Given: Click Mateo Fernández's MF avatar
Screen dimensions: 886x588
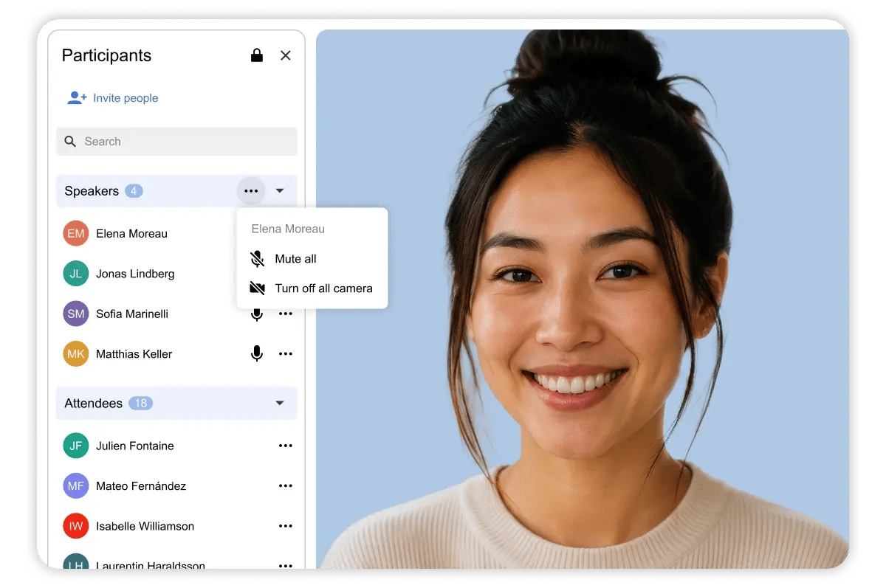Looking at the screenshot, I should [x=76, y=486].
